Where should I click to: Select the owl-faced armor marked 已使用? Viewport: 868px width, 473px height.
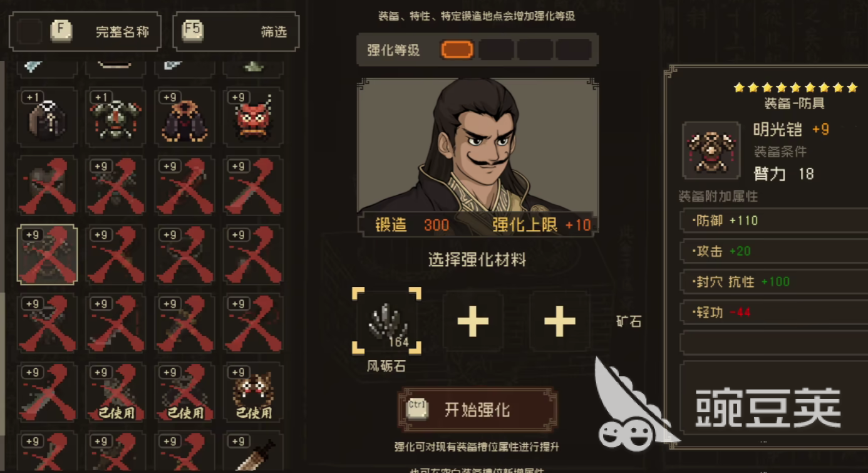tap(254, 392)
